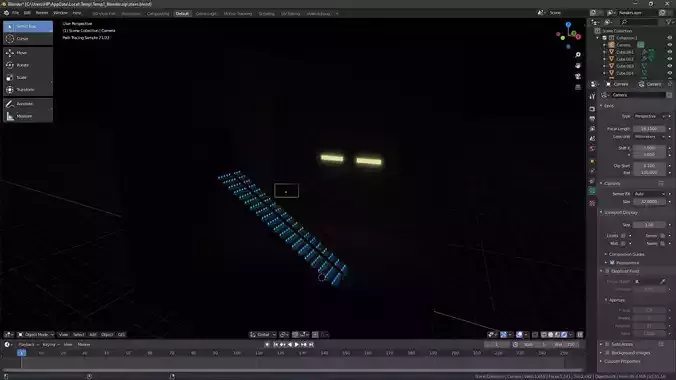The height and width of the screenshot is (380, 676).
Task: Open the Render properties tab icon
Action: pyautogui.click(x=592, y=109)
